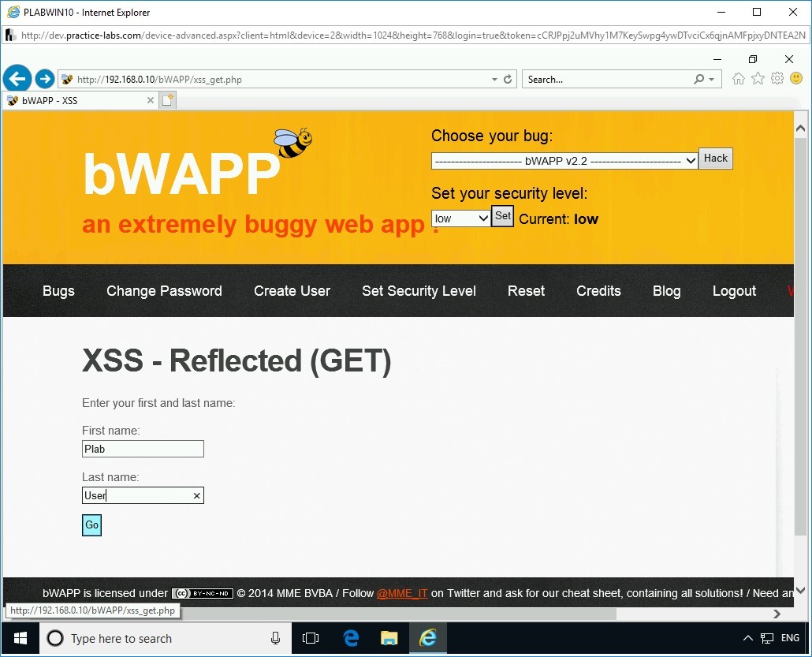Follow the @MME_IT Twitter link
Image resolution: width=812 pixels, height=657 pixels.
click(x=403, y=593)
